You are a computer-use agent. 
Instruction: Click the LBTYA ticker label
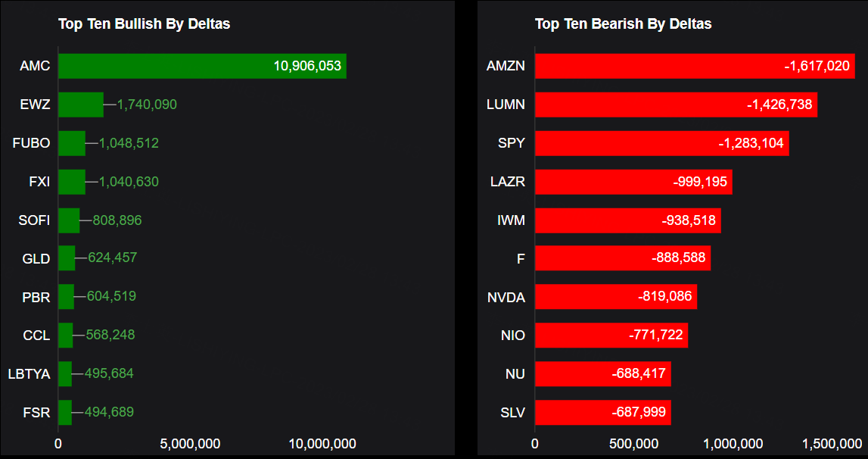click(29, 373)
